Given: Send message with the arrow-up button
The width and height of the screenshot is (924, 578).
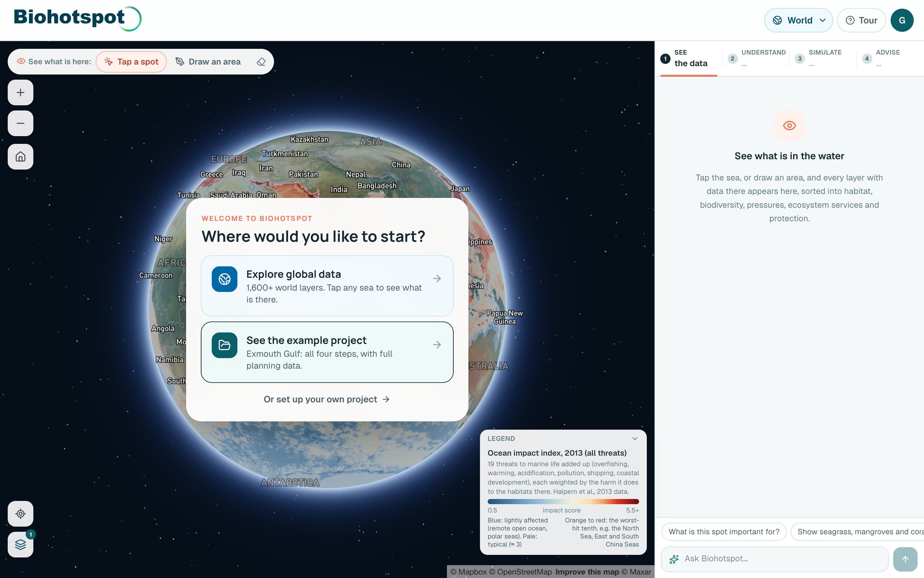Looking at the screenshot, I should (905, 559).
